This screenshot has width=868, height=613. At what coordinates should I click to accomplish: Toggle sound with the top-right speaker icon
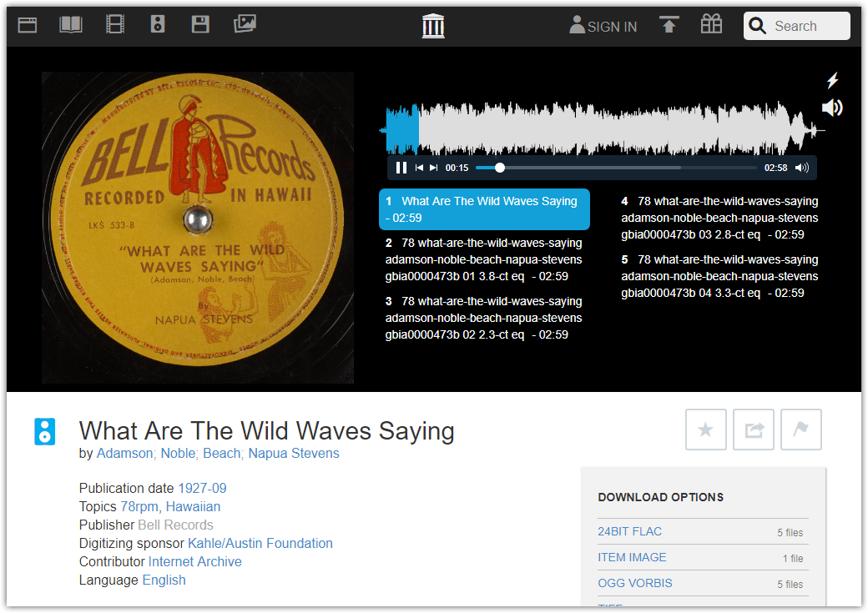click(x=831, y=108)
